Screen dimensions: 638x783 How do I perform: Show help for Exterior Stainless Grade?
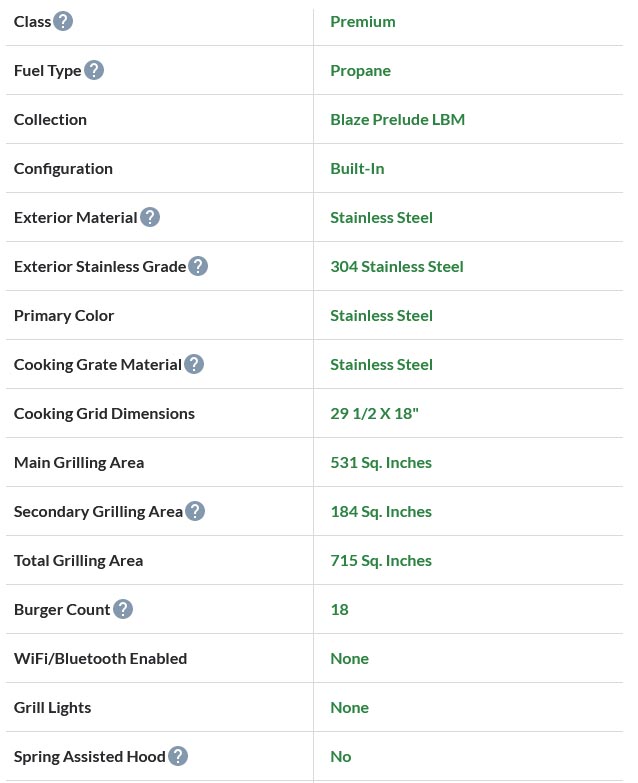198,266
